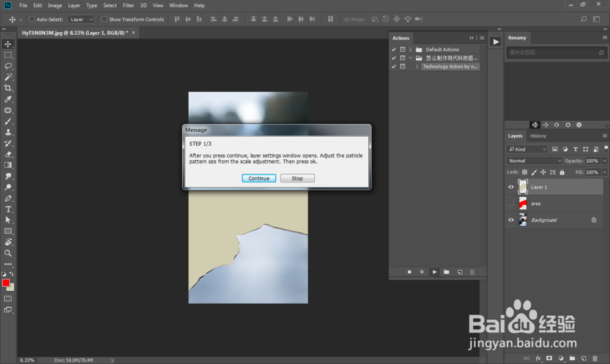Select the Hand tool
Screen dimensions: 610x364
(x=8, y=242)
